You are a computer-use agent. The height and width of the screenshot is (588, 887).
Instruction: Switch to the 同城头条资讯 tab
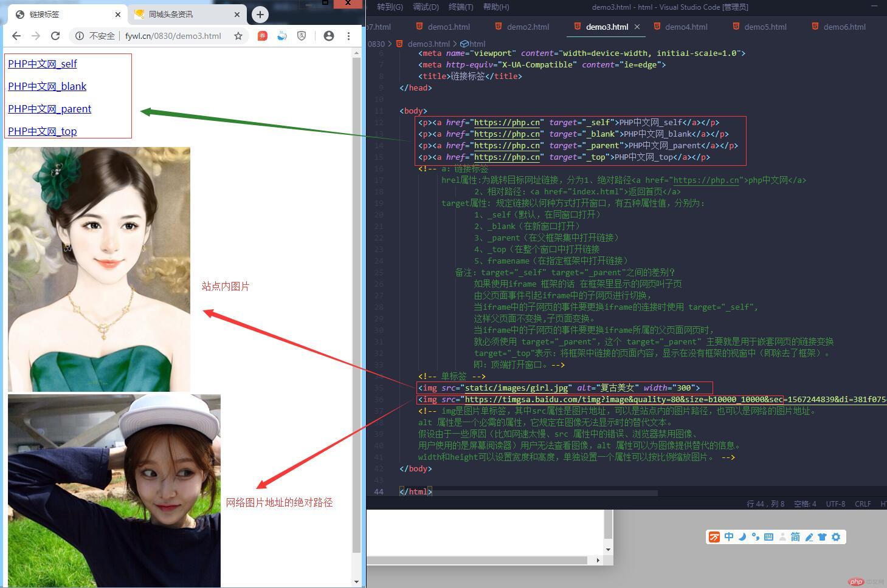tap(187, 14)
